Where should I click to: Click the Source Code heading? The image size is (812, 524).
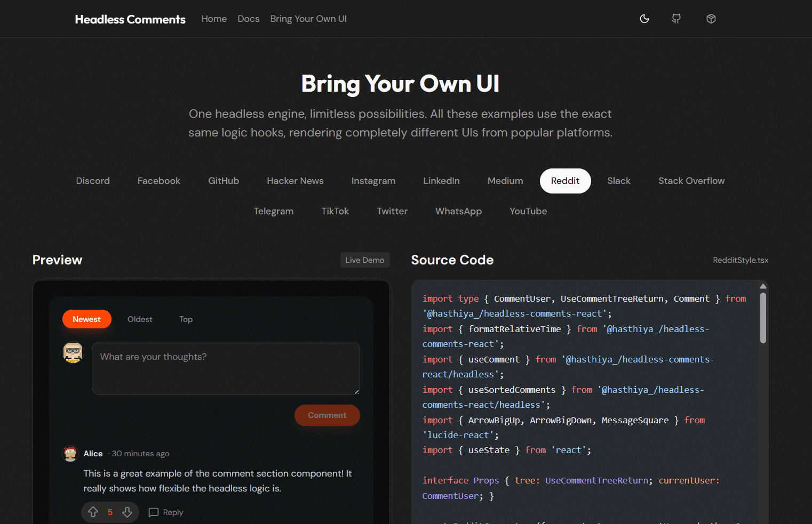pyautogui.click(x=452, y=260)
